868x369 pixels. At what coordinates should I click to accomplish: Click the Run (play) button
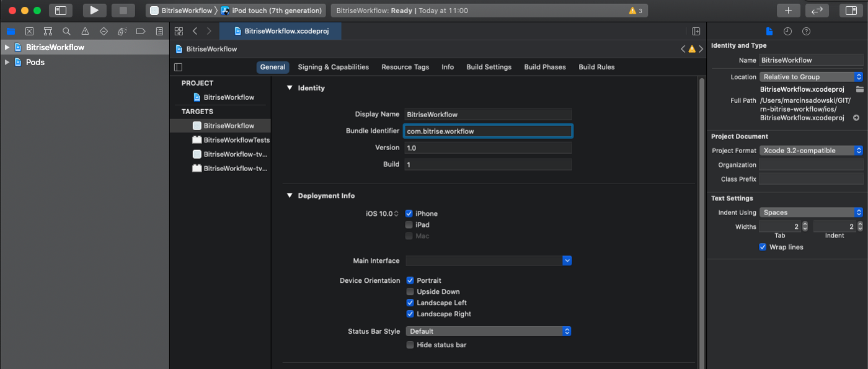[94, 11]
